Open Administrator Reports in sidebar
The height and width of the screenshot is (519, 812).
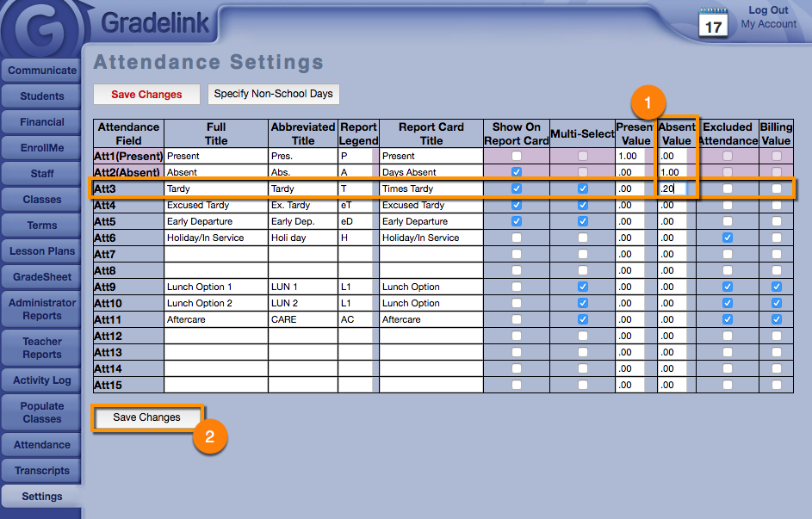(x=42, y=309)
